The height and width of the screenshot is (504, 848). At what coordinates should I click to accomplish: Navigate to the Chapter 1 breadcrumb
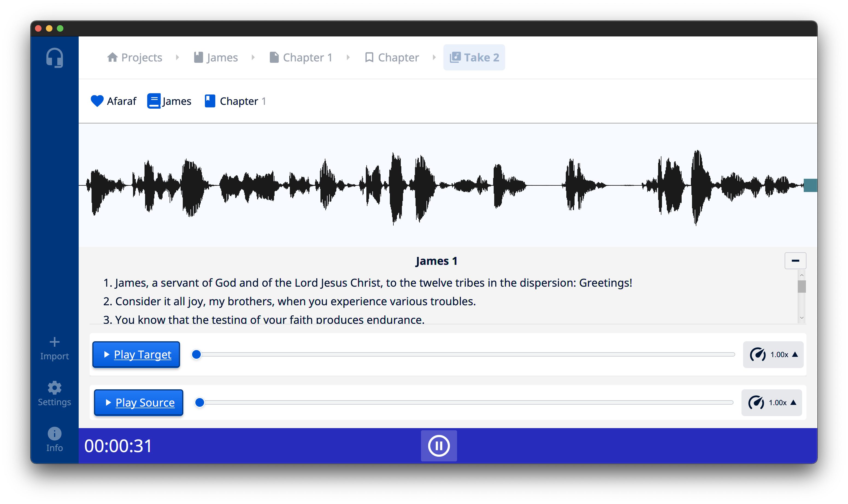301,57
